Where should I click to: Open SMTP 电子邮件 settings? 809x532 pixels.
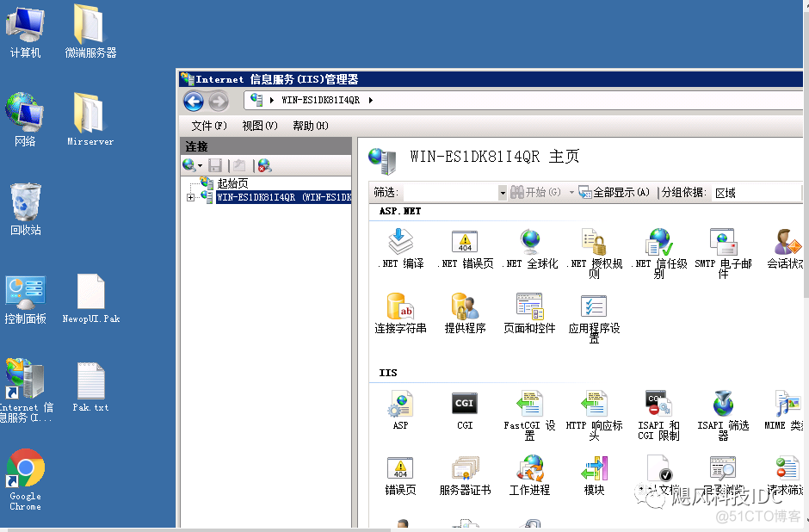tap(721, 242)
